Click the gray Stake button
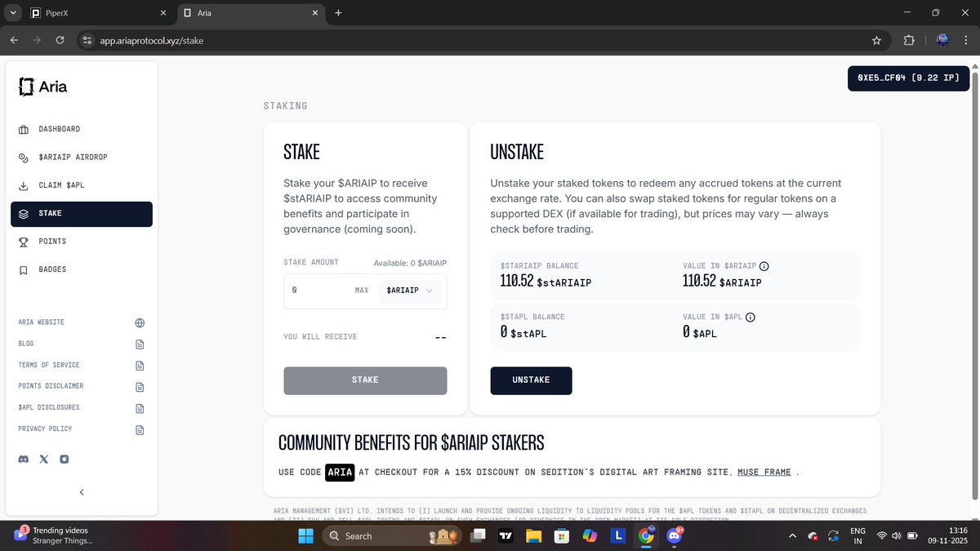Screen dimensions: 980x551 pyautogui.click(x=365, y=380)
